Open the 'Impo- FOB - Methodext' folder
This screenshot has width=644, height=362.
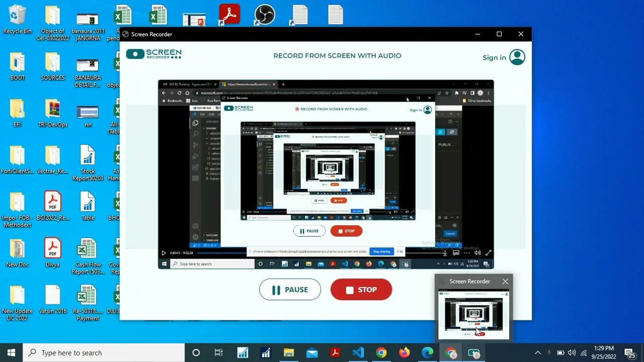17,210
